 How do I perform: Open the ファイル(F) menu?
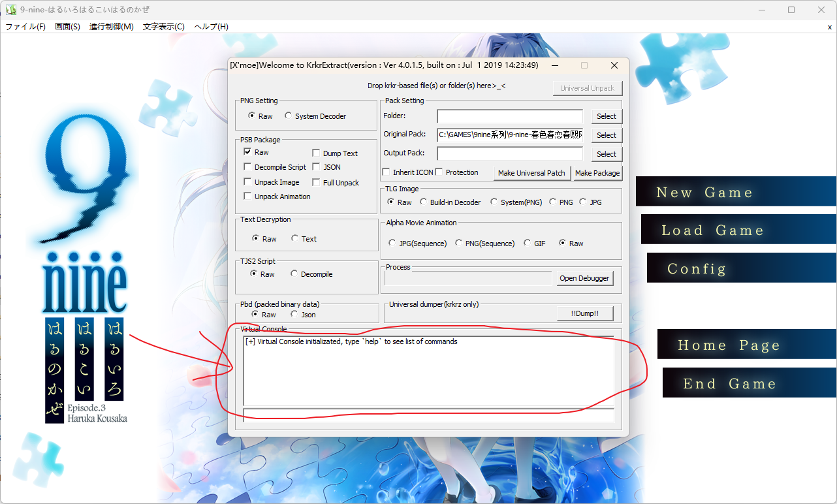coord(25,27)
